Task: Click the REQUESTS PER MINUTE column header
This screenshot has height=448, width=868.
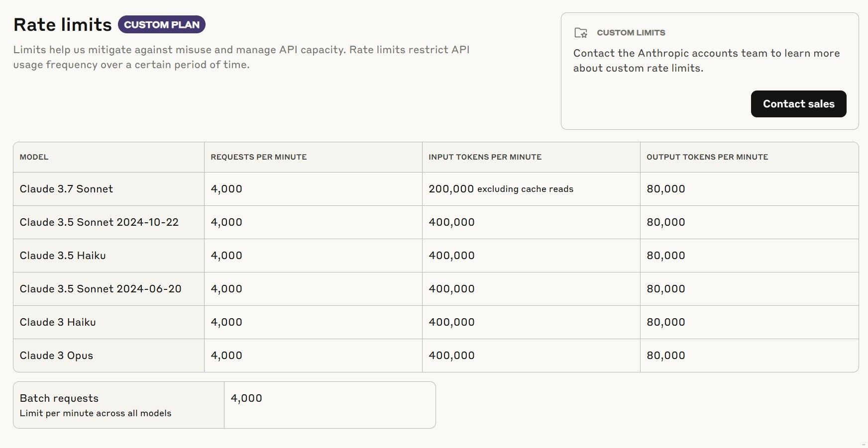Action: pos(258,157)
